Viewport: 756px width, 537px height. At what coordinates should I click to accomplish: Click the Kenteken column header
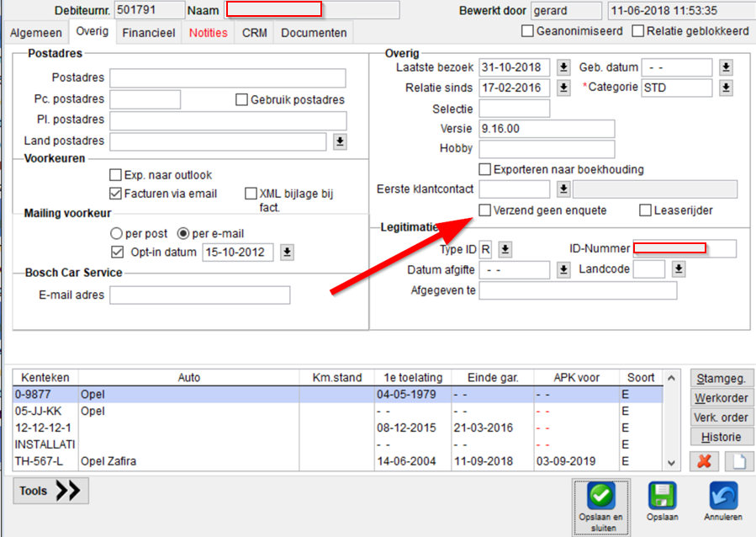click(x=45, y=378)
